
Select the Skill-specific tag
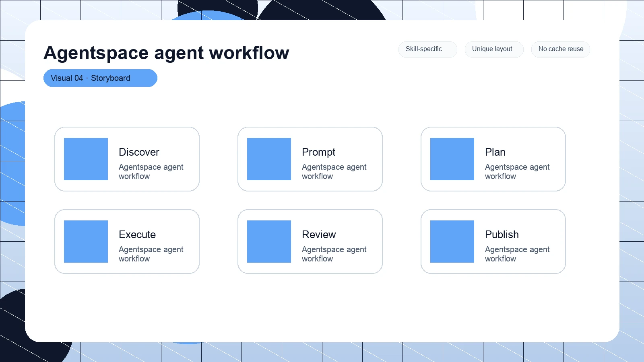point(428,49)
